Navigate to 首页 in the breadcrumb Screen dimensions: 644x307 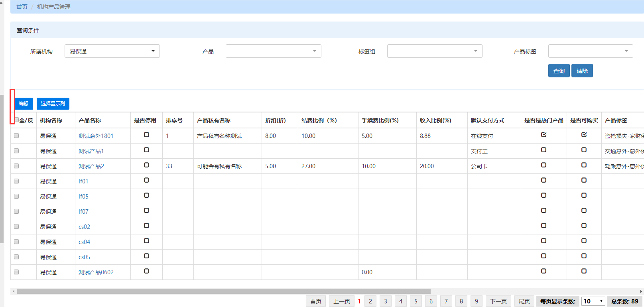click(x=22, y=7)
